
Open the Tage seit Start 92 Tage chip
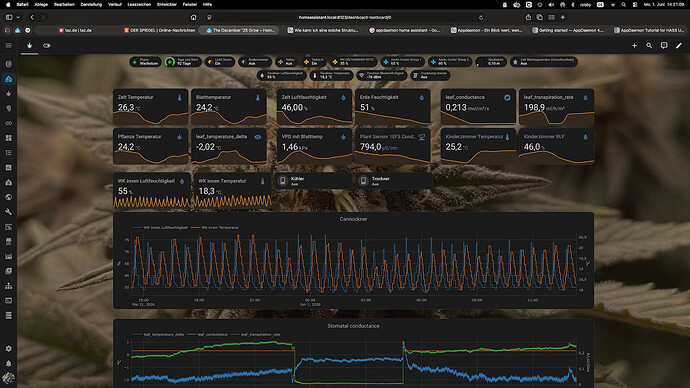coord(183,62)
